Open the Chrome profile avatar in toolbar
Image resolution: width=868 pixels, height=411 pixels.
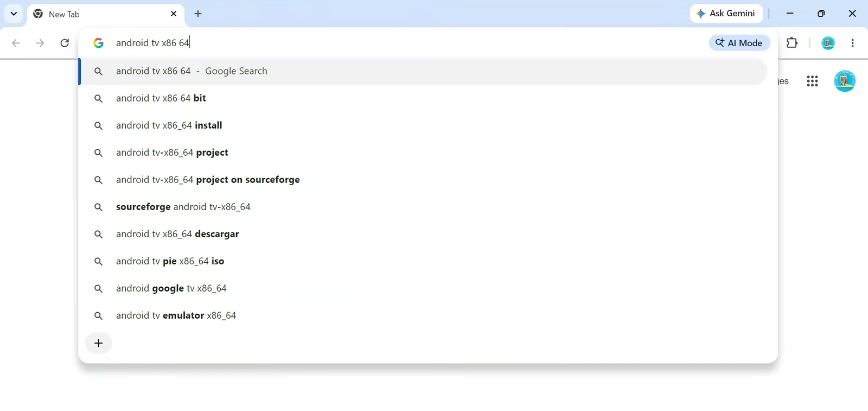click(x=828, y=43)
